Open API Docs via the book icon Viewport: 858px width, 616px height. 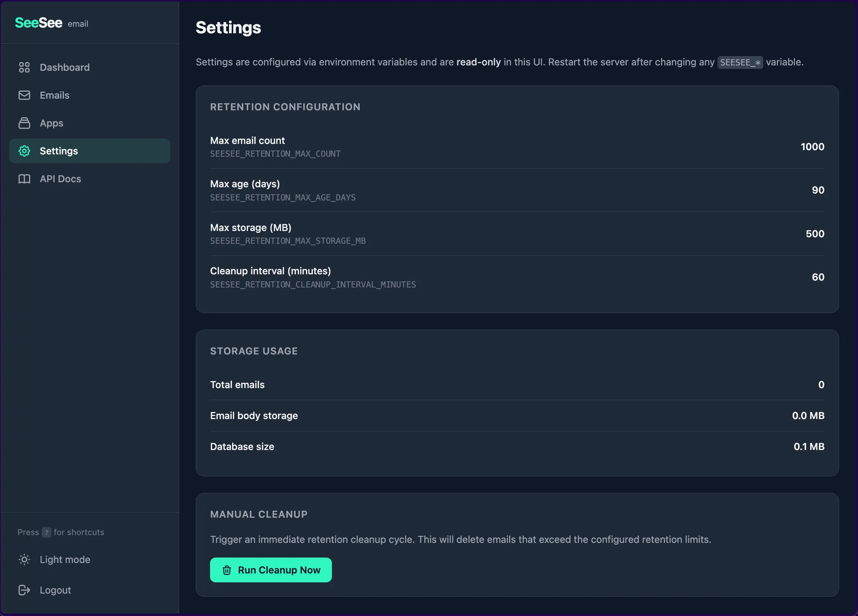point(24,179)
